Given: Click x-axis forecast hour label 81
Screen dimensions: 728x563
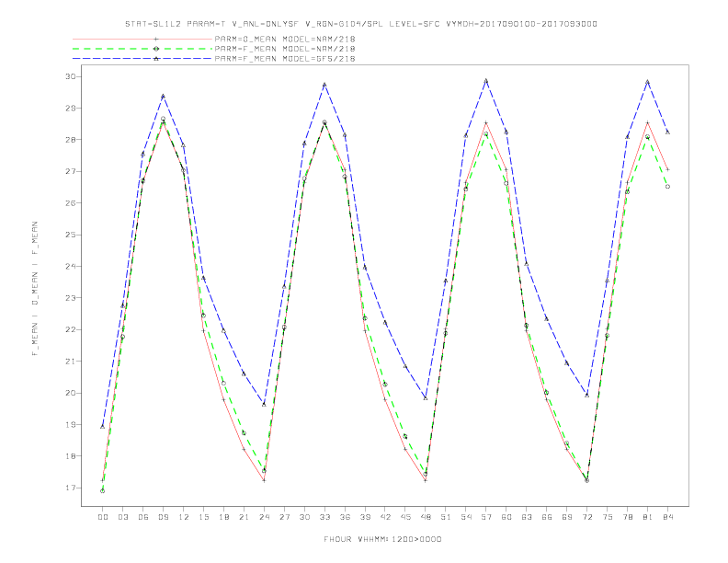Looking at the screenshot, I should [648, 517].
